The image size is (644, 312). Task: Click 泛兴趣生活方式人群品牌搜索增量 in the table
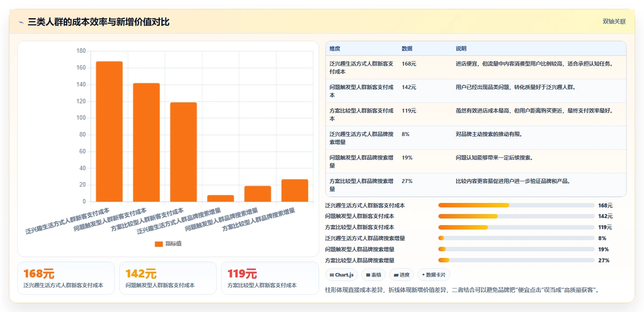click(x=362, y=138)
